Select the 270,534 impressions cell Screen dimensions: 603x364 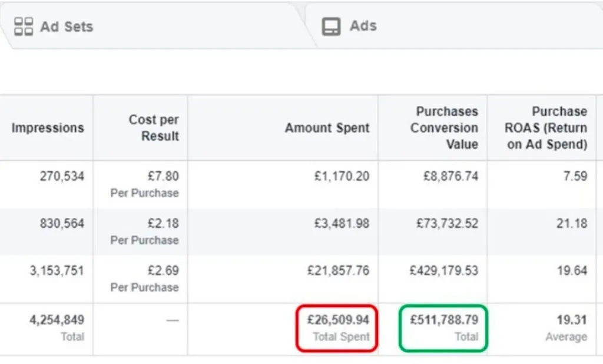tap(57, 176)
